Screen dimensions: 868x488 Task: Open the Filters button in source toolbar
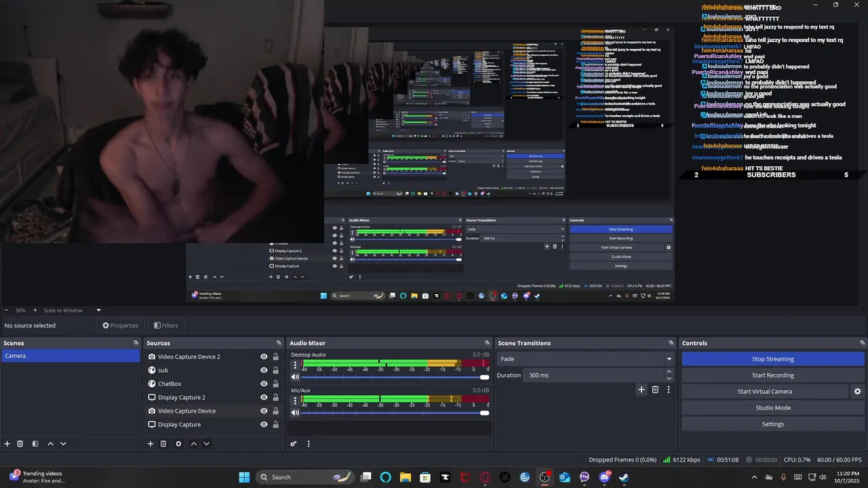[x=166, y=325]
